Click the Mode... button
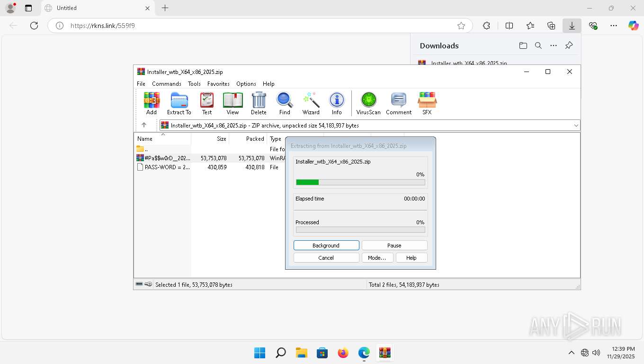Image resolution: width=644 pixels, height=364 pixels. pos(377,258)
